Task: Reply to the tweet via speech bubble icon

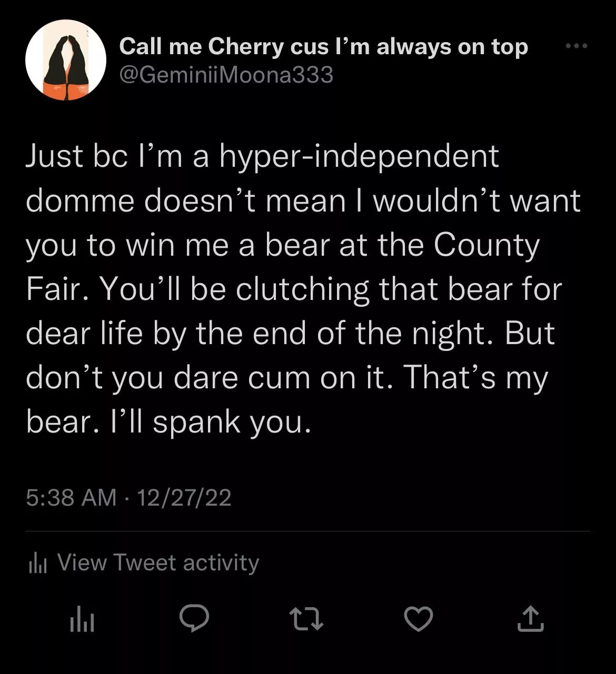Action: 194,618
